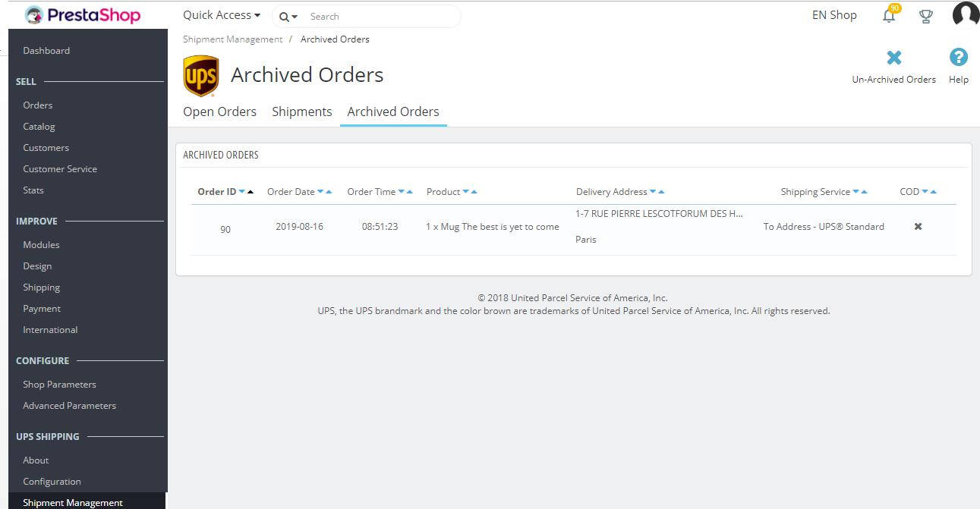Screen dimensions: 980x509
Task: Sort Order Time descending arrow
Action: point(402,192)
